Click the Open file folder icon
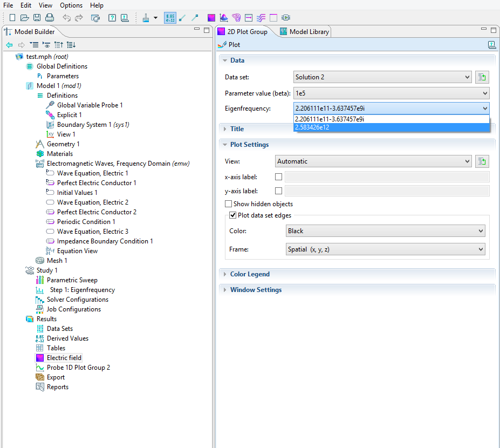The height and width of the screenshot is (448, 500). click(x=24, y=18)
